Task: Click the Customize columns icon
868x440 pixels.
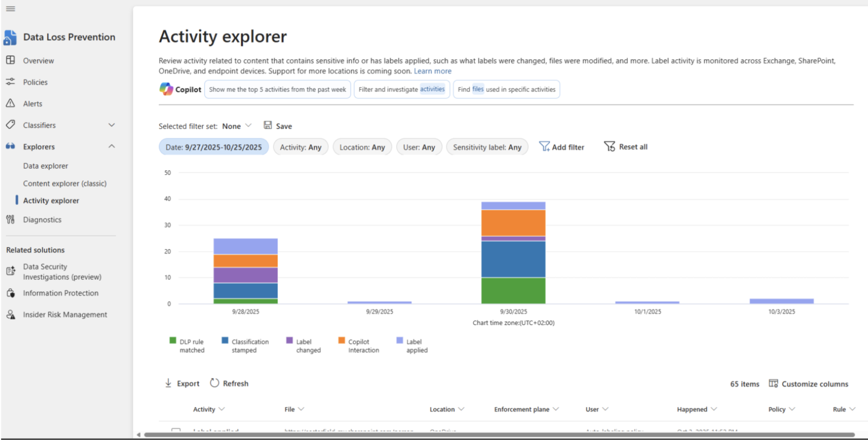Action: click(773, 384)
